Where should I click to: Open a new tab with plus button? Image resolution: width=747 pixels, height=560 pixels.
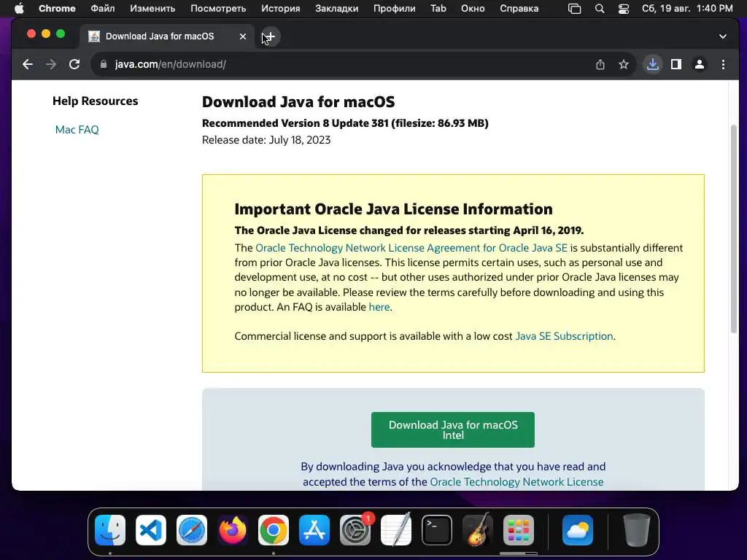[x=270, y=36]
